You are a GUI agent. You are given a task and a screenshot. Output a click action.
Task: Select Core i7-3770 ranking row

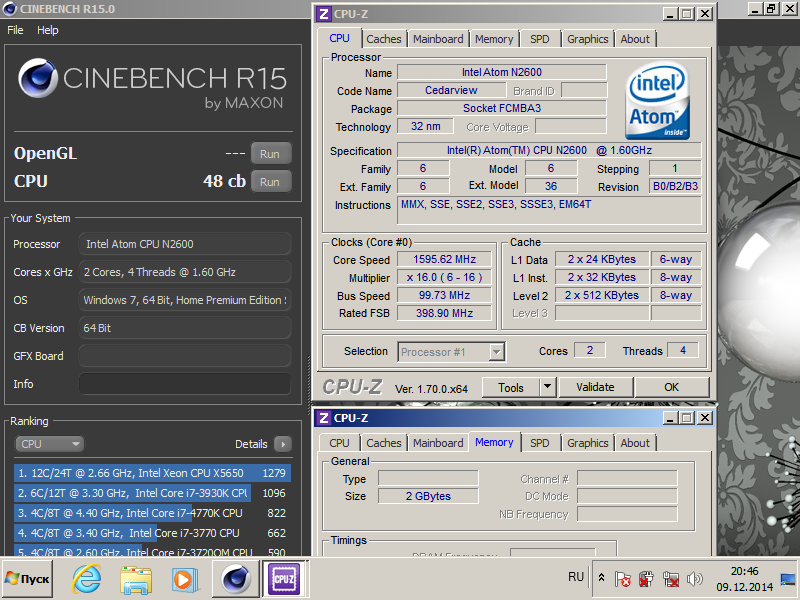tap(153, 533)
